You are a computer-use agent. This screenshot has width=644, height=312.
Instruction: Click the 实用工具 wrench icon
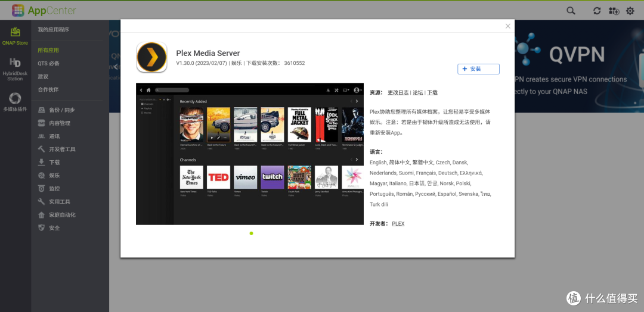coord(41,202)
